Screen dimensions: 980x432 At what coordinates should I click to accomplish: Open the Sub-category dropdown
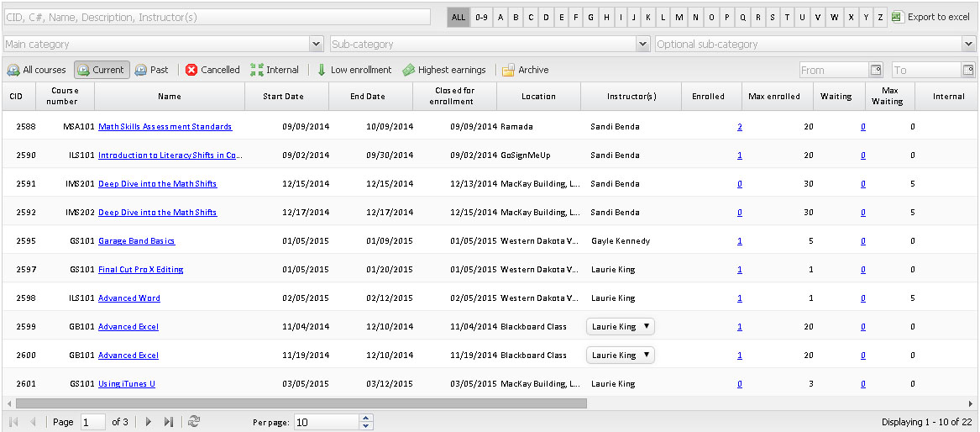tap(643, 44)
